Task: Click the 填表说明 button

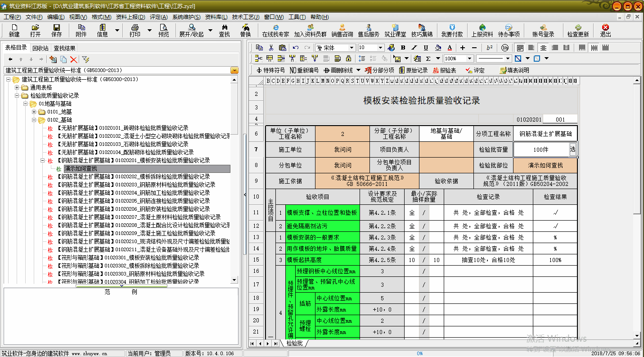Action: pos(514,70)
